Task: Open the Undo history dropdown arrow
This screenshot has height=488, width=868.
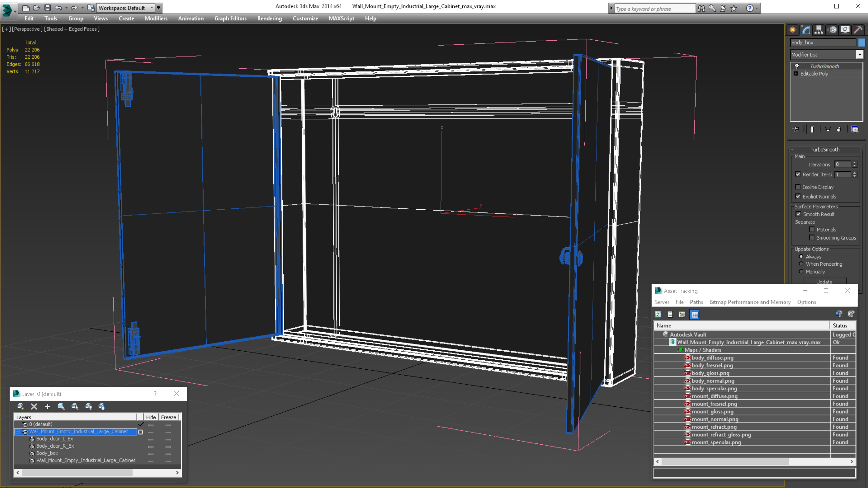Action: 66,8
